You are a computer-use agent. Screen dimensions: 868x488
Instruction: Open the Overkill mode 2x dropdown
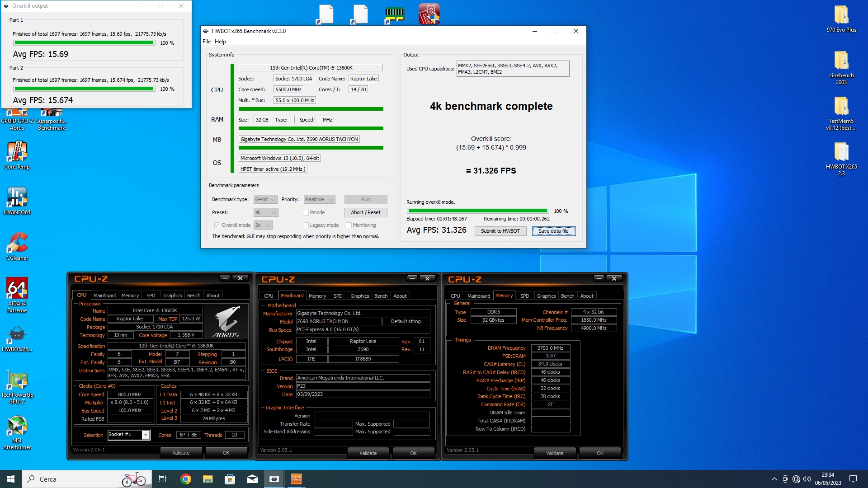pos(263,225)
